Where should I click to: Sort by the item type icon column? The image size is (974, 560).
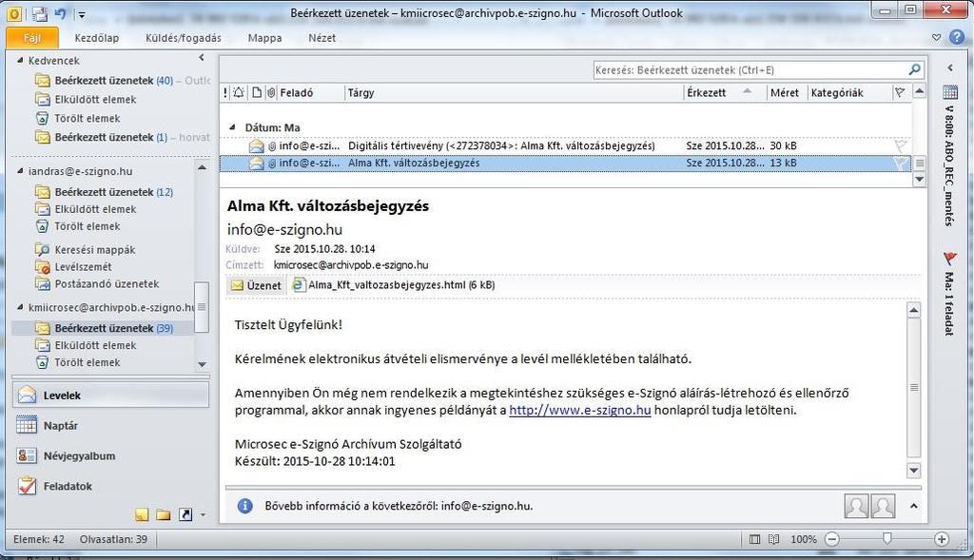257,93
